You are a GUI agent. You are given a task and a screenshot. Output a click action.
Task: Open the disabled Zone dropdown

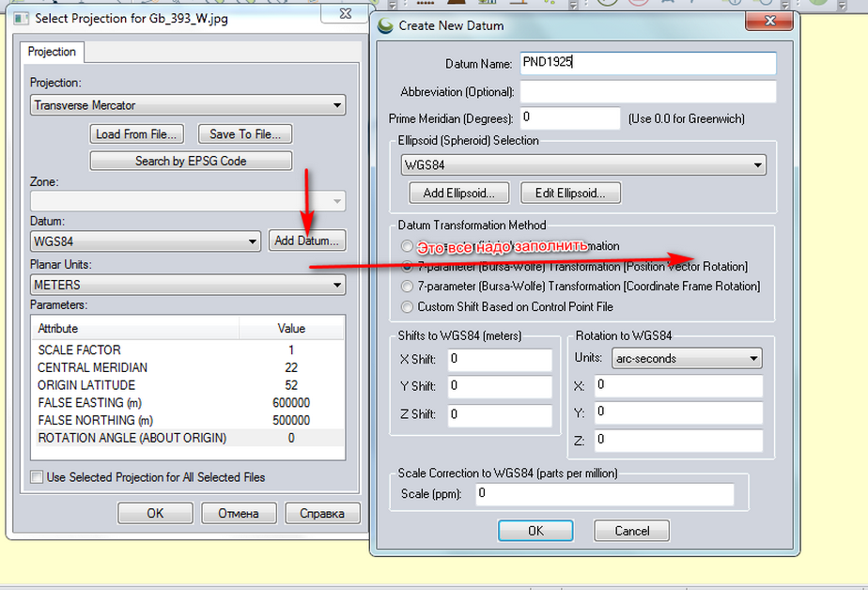pos(188,201)
